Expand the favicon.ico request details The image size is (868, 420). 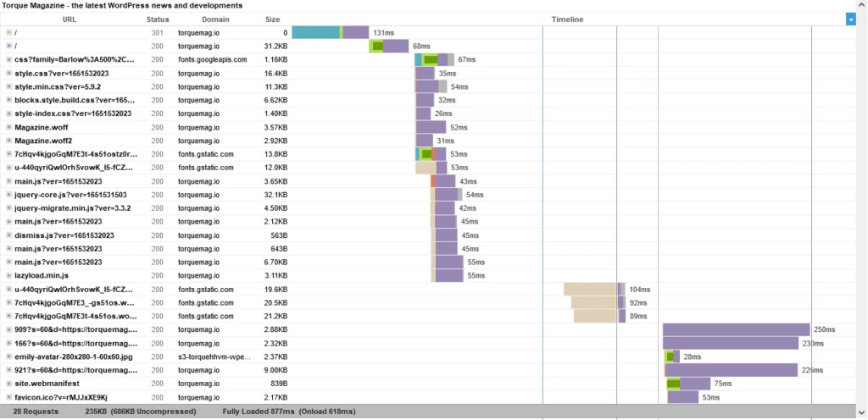point(8,397)
